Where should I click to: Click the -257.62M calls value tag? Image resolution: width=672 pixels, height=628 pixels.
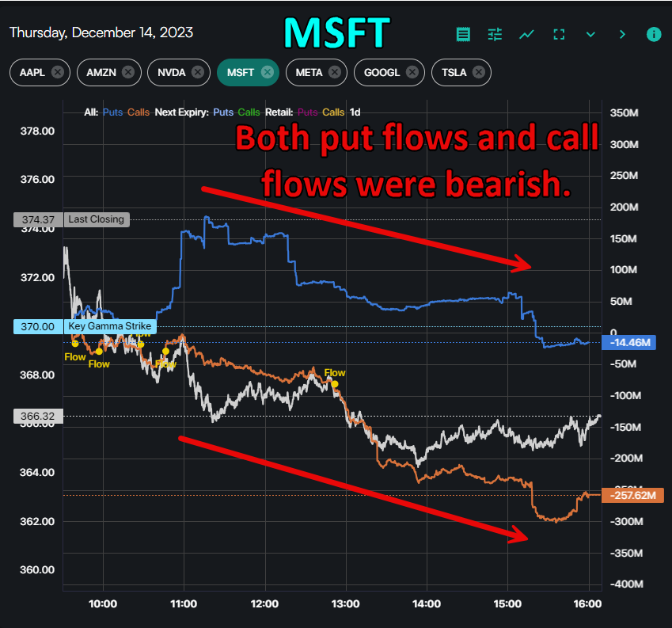[x=633, y=495]
